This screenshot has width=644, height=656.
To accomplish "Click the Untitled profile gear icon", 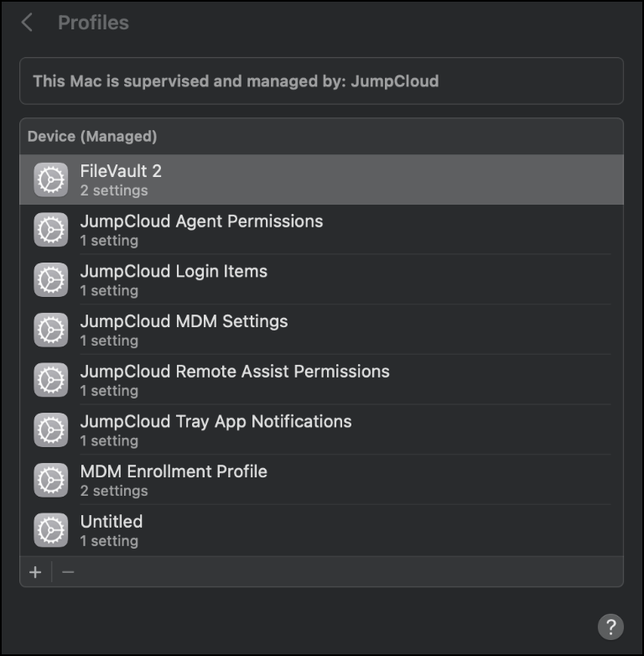I will 51,530.
